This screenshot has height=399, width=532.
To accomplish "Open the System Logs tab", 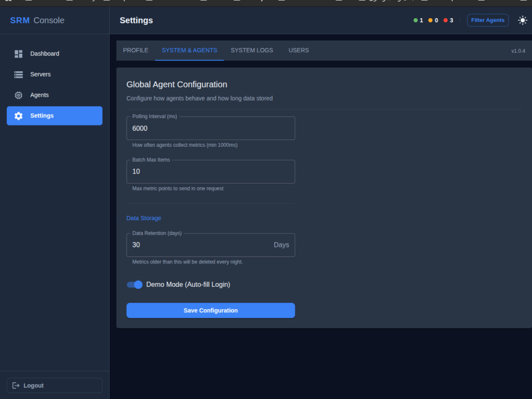I will click(252, 50).
